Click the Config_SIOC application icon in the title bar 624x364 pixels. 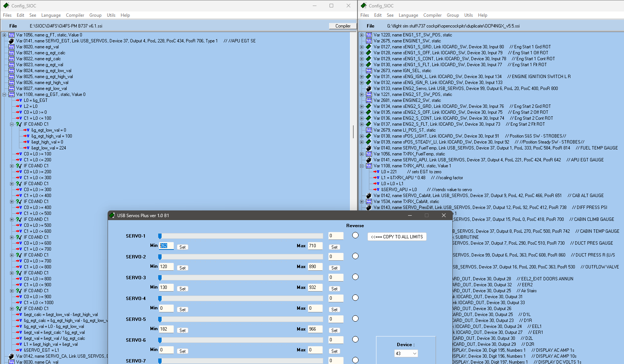point(6,6)
